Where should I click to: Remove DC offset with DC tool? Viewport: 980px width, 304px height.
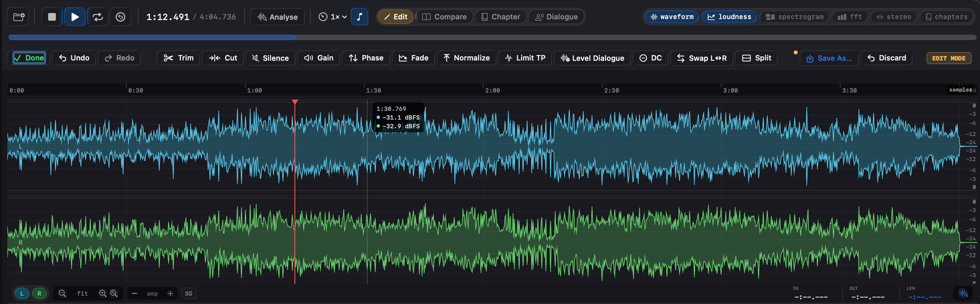651,58
